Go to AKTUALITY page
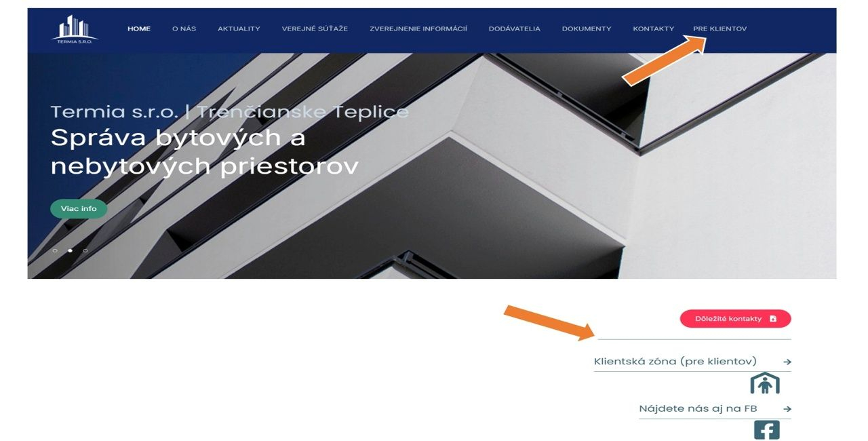This screenshot has width=868, height=441. click(x=239, y=29)
